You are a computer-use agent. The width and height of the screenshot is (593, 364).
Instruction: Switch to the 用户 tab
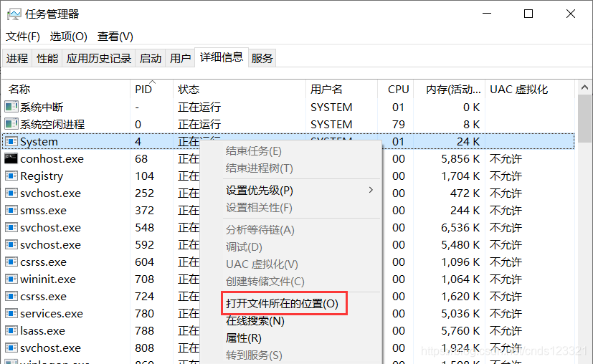180,58
